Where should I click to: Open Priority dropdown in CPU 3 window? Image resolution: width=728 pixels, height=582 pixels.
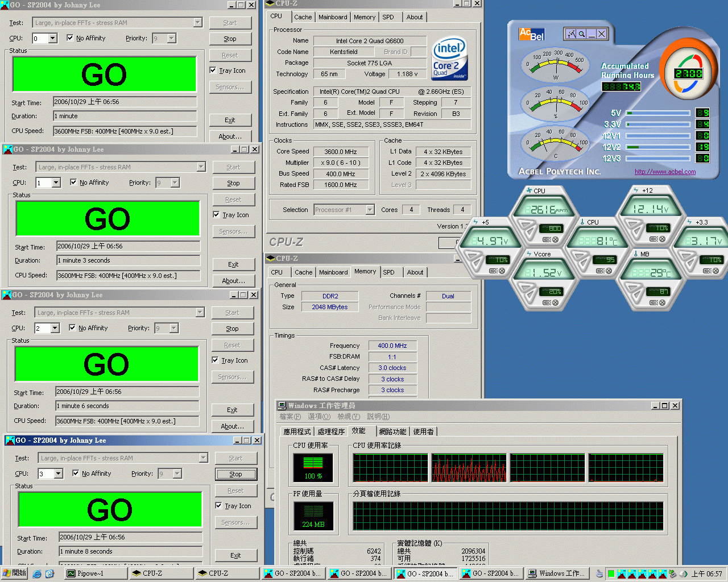tap(177, 474)
